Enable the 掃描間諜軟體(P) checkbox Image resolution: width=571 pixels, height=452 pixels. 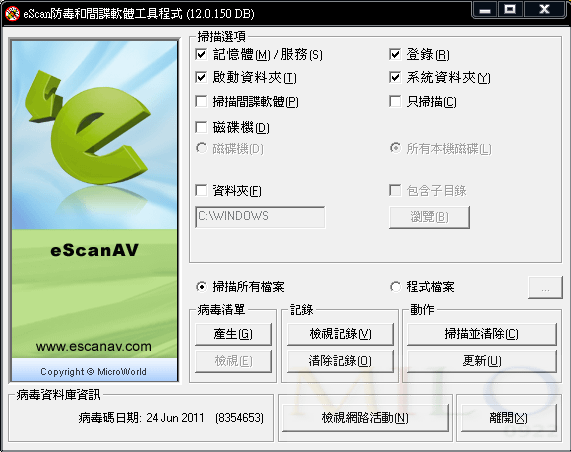pos(201,101)
